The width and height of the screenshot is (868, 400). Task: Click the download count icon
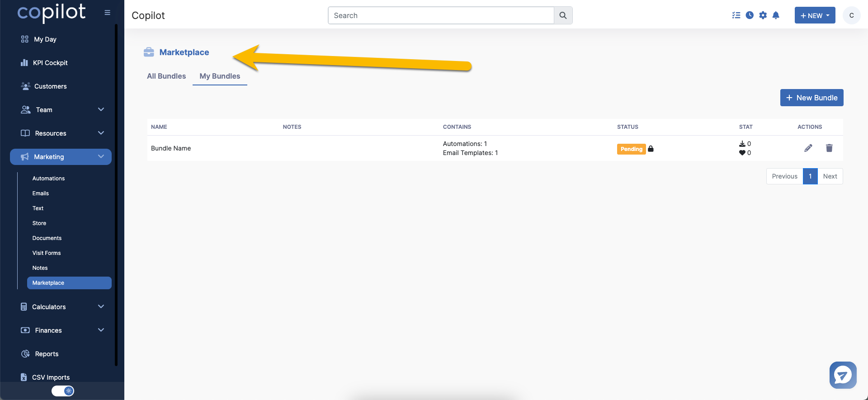tap(742, 144)
